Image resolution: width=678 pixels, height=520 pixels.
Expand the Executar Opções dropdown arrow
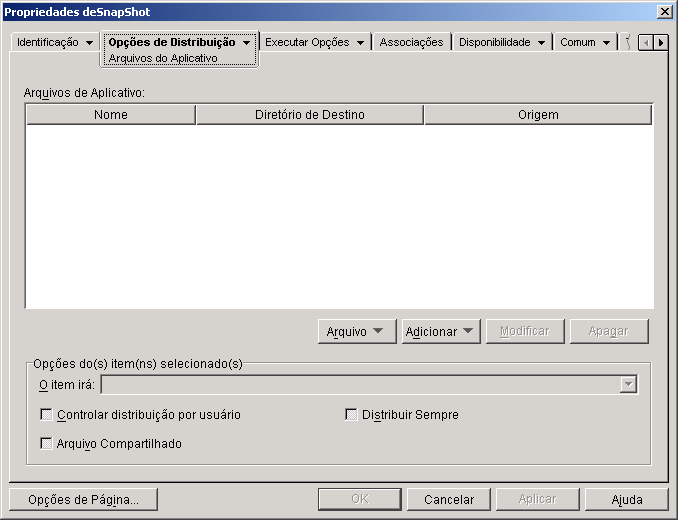tap(361, 43)
